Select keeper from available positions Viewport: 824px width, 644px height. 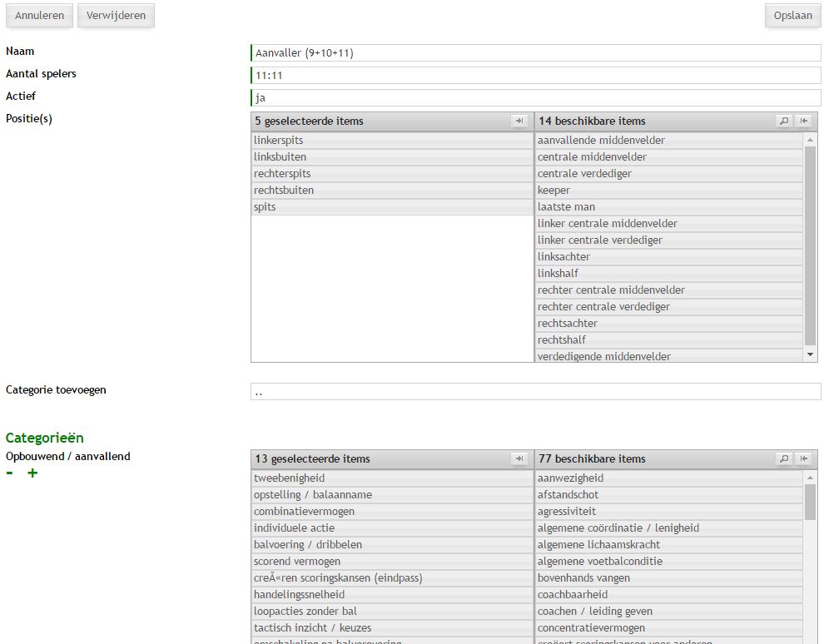click(554, 191)
